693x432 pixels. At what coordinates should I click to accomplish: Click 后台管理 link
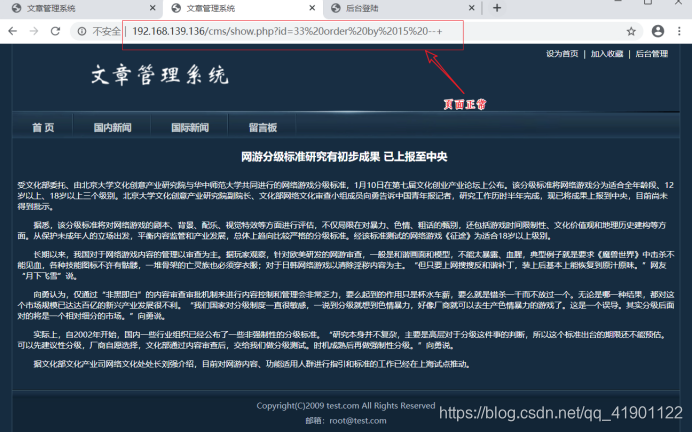652,54
